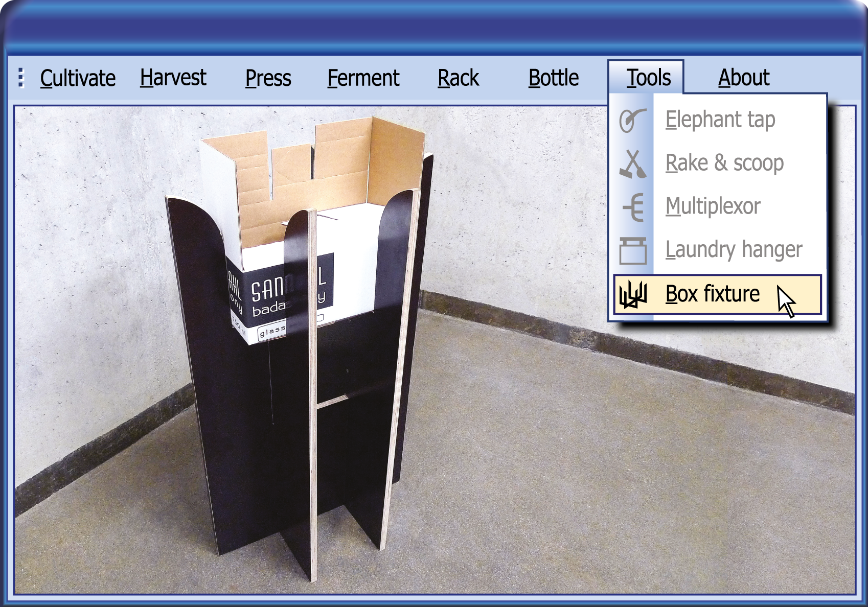Click the Rake & scoop icon
This screenshot has height=607, width=868.
(x=633, y=164)
